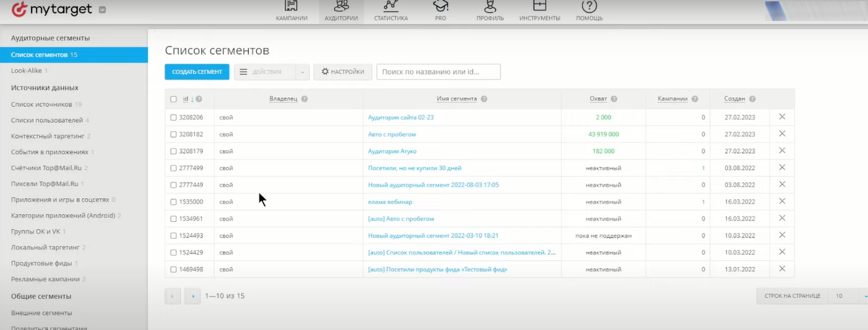Viewport: 868px width, 330px height.
Task: Tick checkbox for segment 3208182
Action: click(174, 134)
